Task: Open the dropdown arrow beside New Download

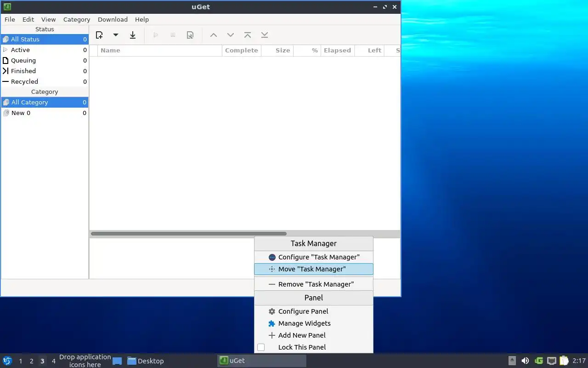Action: click(116, 35)
